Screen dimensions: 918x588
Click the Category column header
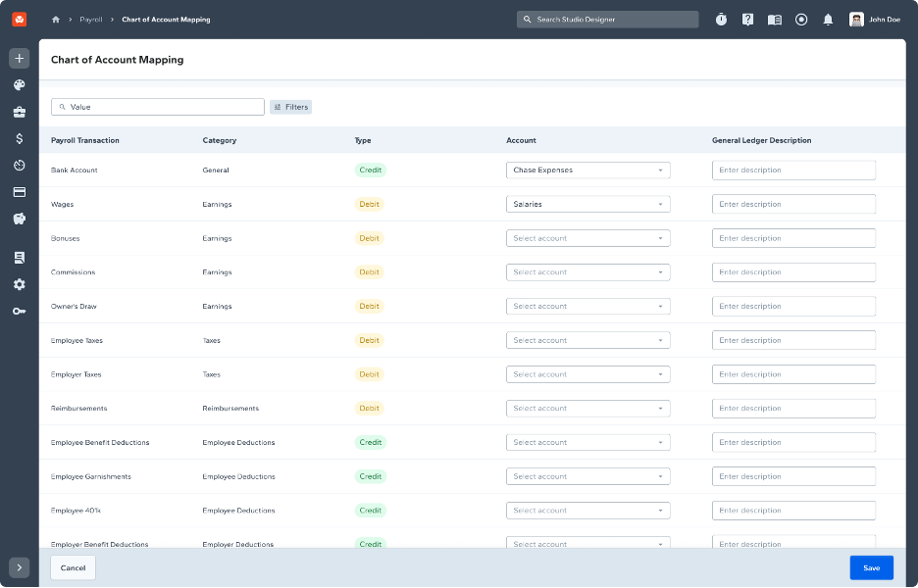220,140
